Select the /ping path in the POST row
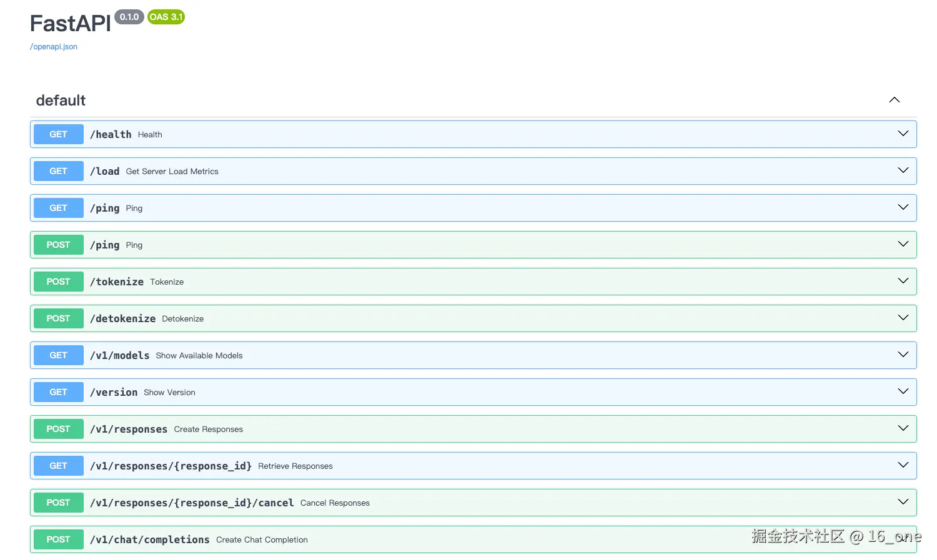The height and width of the screenshot is (560, 937). coord(104,245)
